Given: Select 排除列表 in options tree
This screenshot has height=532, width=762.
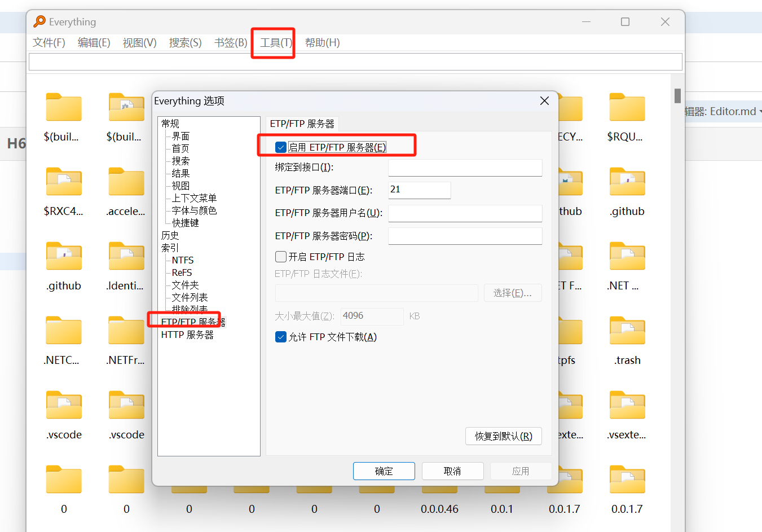Looking at the screenshot, I should click(x=190, y=309).
